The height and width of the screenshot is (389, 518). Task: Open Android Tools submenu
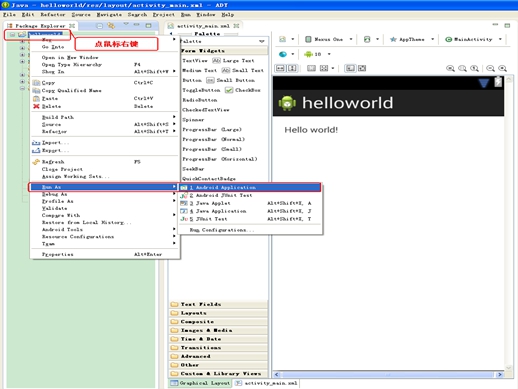104,229
